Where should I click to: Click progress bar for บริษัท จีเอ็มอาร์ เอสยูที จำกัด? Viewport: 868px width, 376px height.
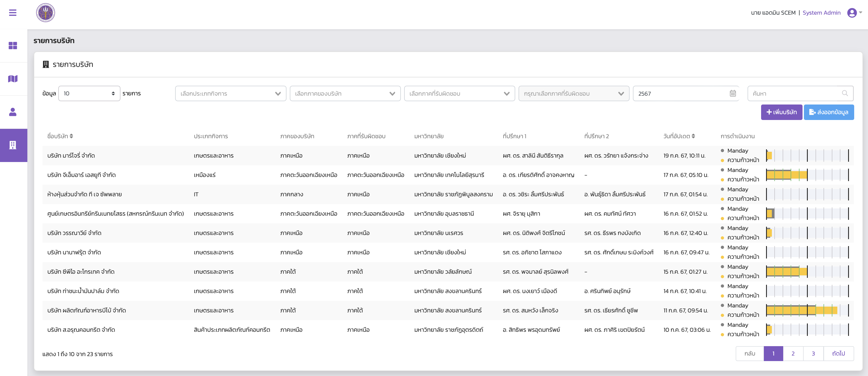807,175
